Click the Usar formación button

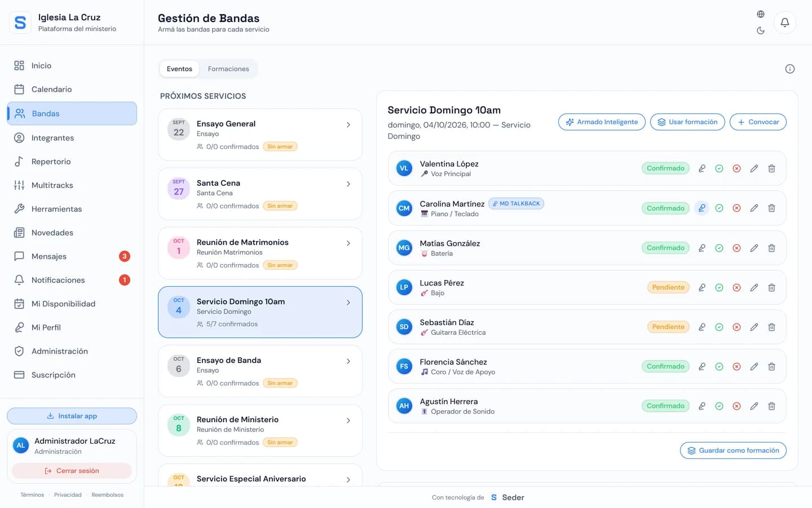coord(687,122)
